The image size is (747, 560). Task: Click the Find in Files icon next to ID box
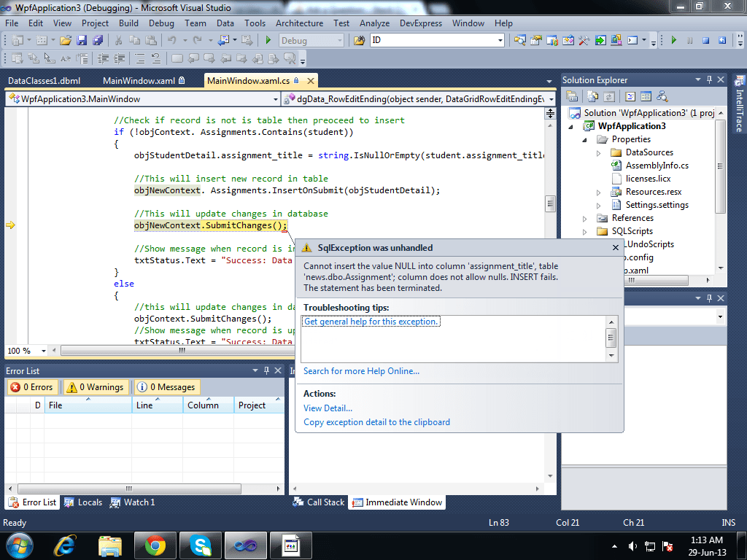point(359,41)
